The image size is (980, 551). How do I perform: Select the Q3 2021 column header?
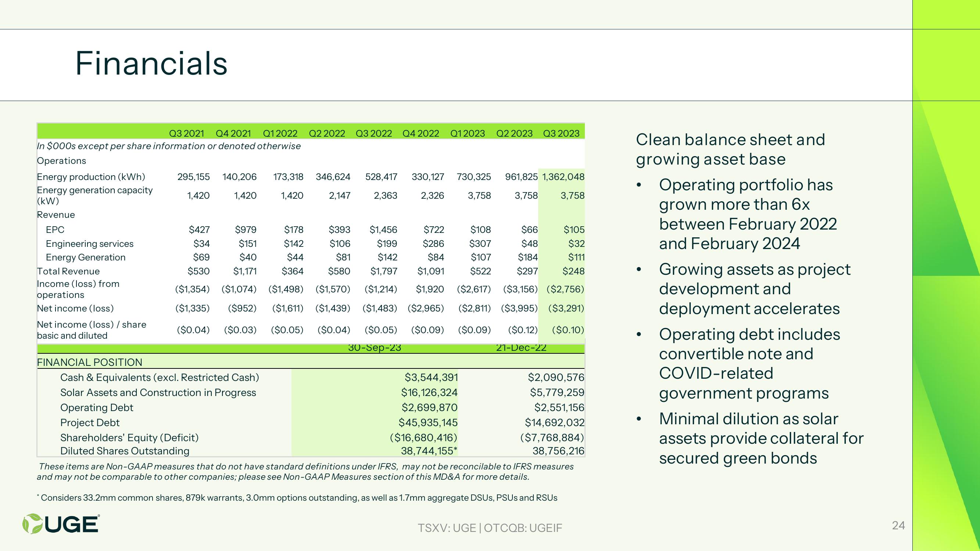[x=186, y=133]
